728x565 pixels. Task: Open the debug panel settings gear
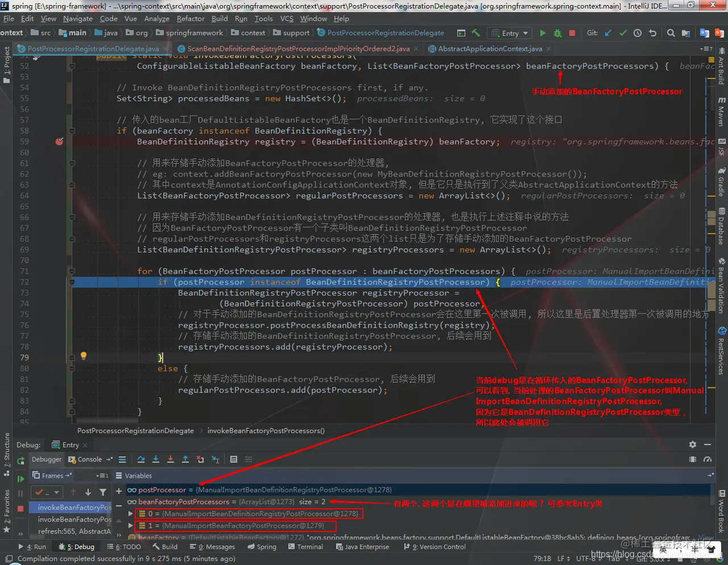pos(693,444)
